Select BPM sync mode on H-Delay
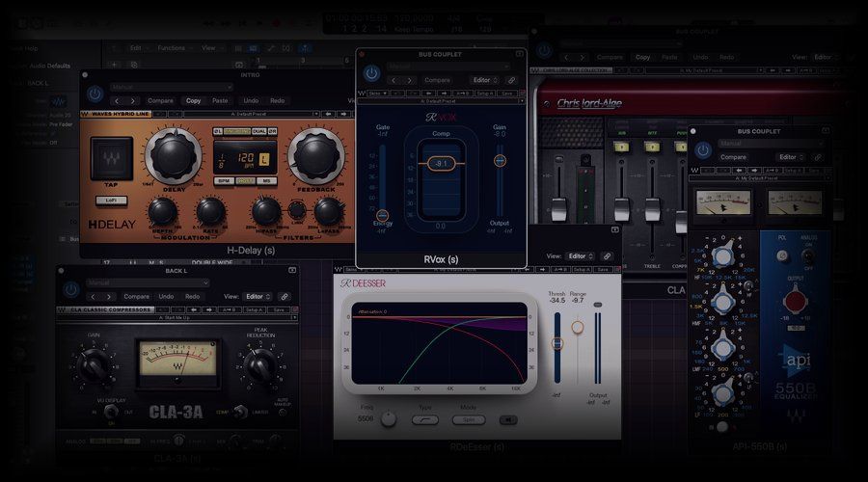This screenshot has height=482, width=868. click(x=224, y=181)
